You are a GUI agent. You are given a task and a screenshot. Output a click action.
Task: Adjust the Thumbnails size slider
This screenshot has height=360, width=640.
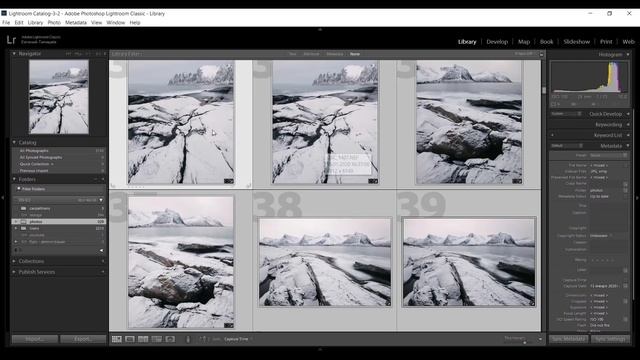click(524, 342)
